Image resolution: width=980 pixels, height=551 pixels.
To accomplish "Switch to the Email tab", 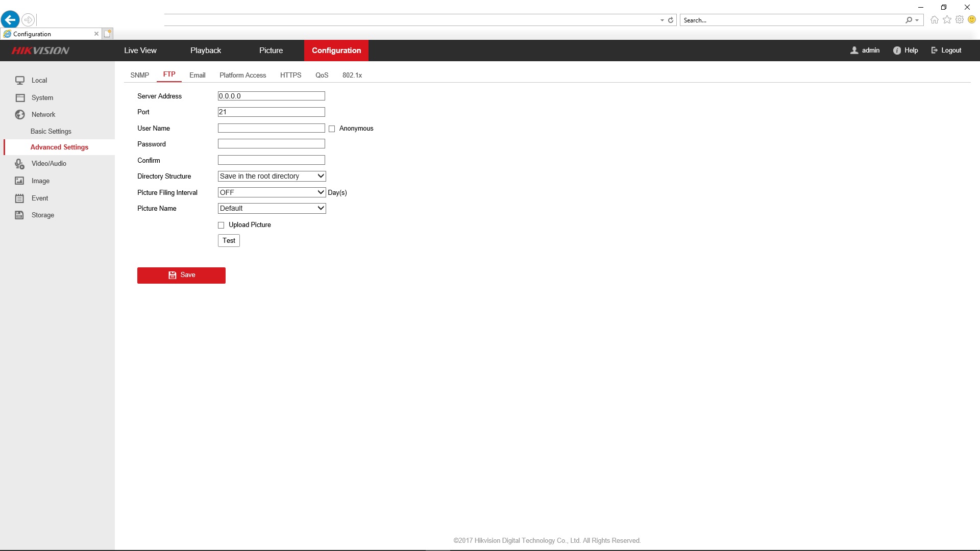I will [x=197, y=76].
